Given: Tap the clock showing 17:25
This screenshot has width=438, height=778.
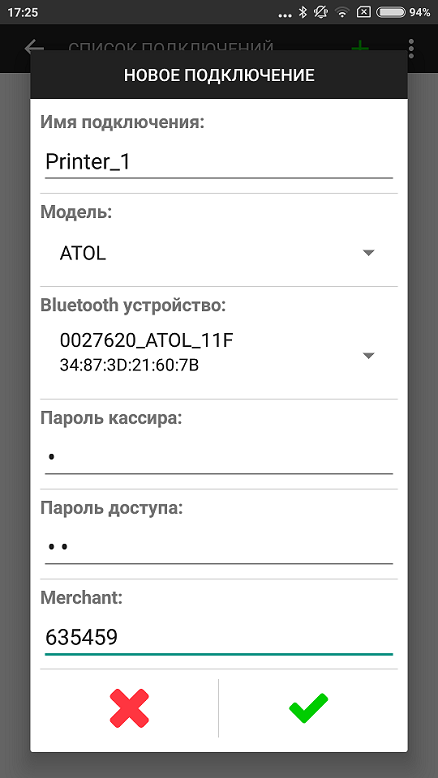Looking at the screenshot, I should (23, 12).
